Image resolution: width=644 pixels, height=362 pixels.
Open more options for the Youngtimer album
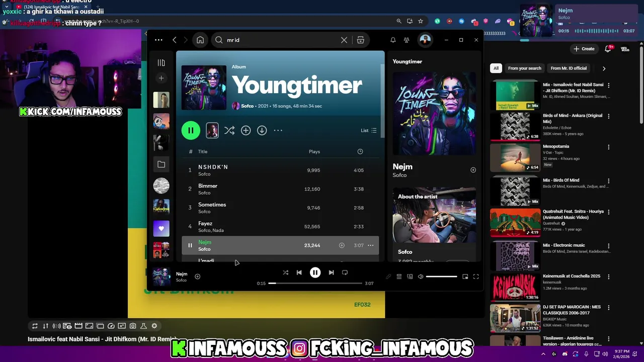point(278,130)
